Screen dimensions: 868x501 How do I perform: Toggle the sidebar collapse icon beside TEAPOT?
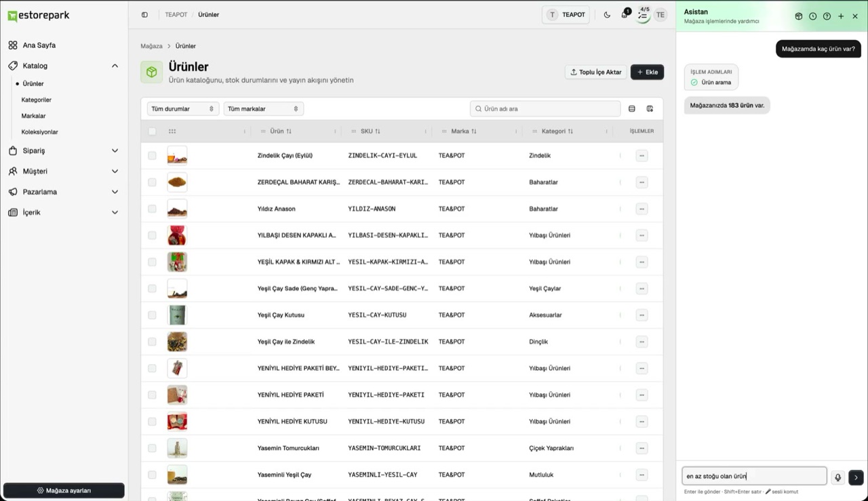[x=144, y=15]
